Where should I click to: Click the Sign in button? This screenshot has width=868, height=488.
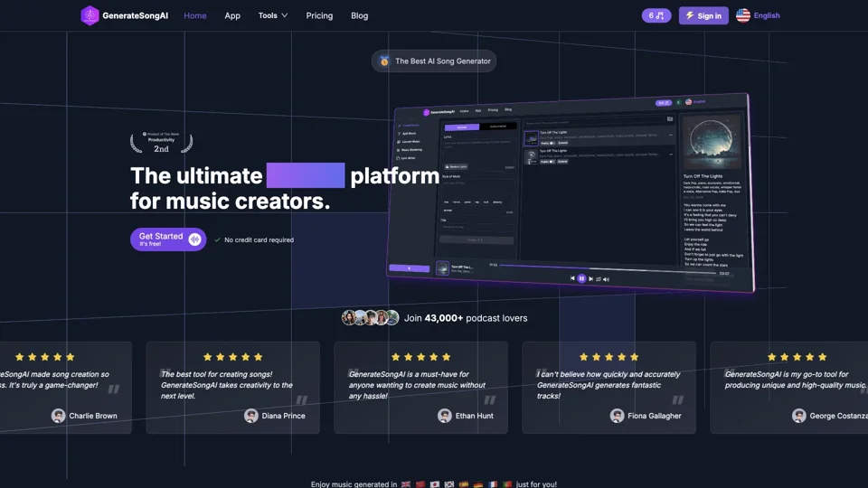703,15
